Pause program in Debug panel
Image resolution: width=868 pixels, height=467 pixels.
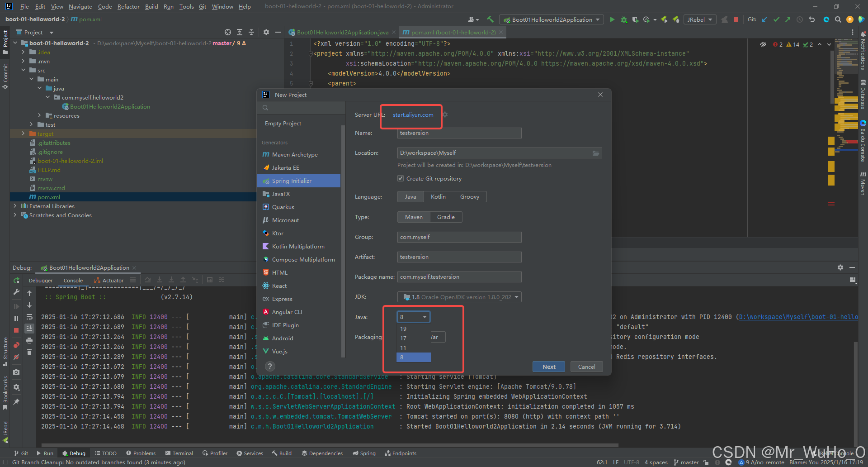tap(16, 318)
